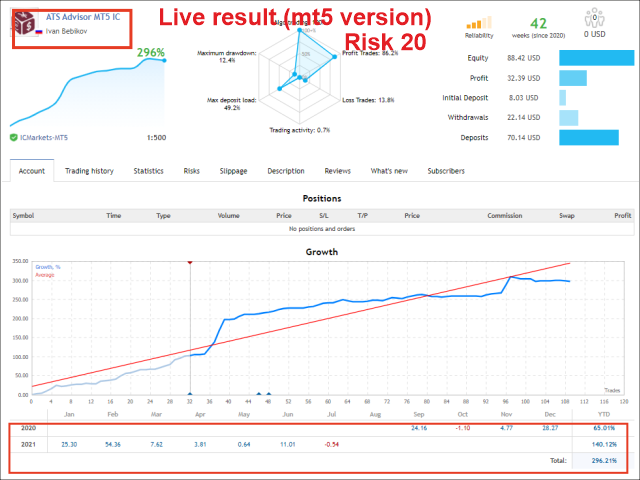Go to the Risks tab
Image resolution: width=640 pixels, height=480 pixels.
click(x=191, y=171)
